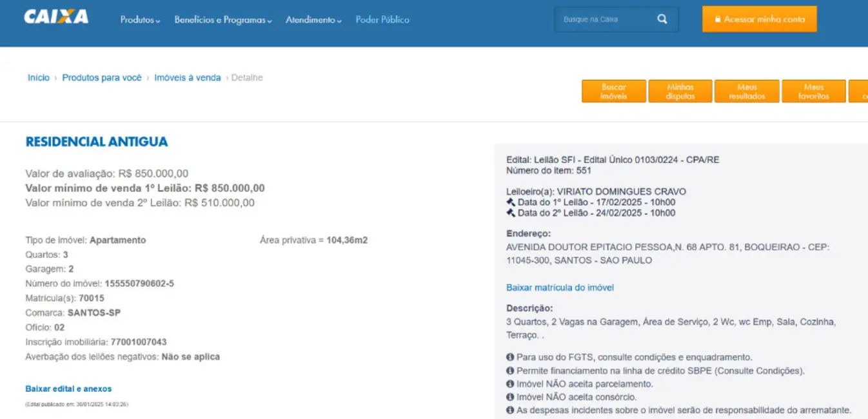This screenshot has width=868, height=419.
Task: Click gavel icon beside 2º Leilão date
Action: click(511, 213)
